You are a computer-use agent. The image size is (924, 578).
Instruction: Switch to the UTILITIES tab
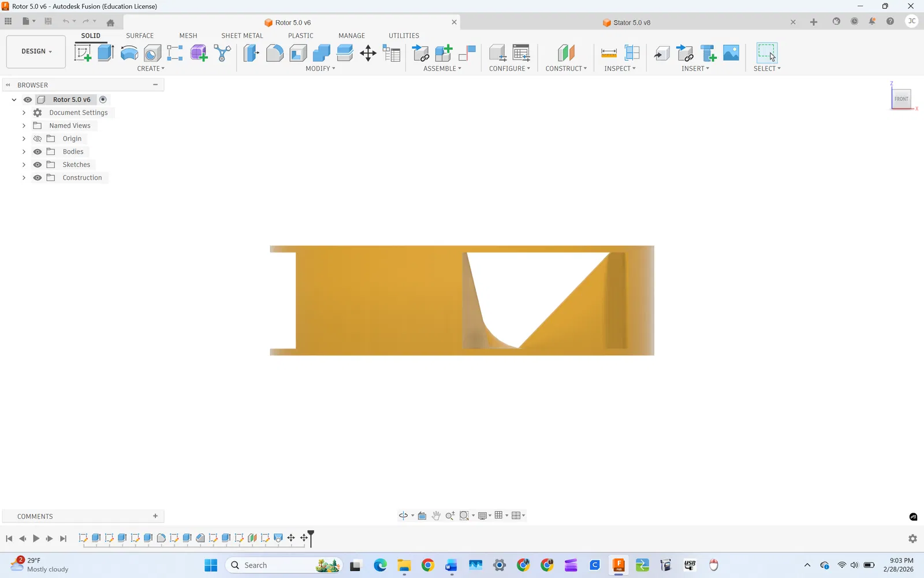(404, 36)
